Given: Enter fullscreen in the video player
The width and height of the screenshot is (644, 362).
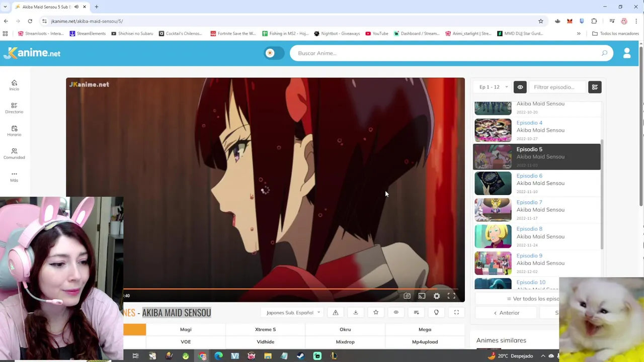Looking at the screenshot, I should point(451,296).
